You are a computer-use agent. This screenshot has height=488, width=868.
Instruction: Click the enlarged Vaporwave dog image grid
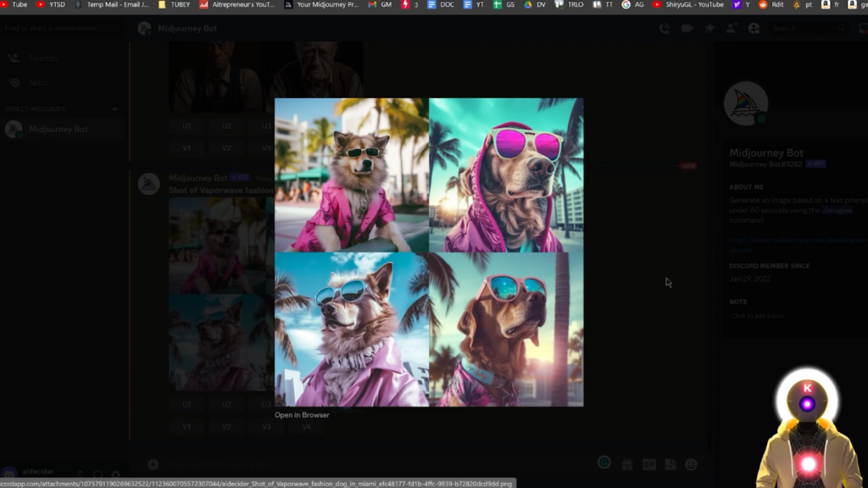[429, 252]
